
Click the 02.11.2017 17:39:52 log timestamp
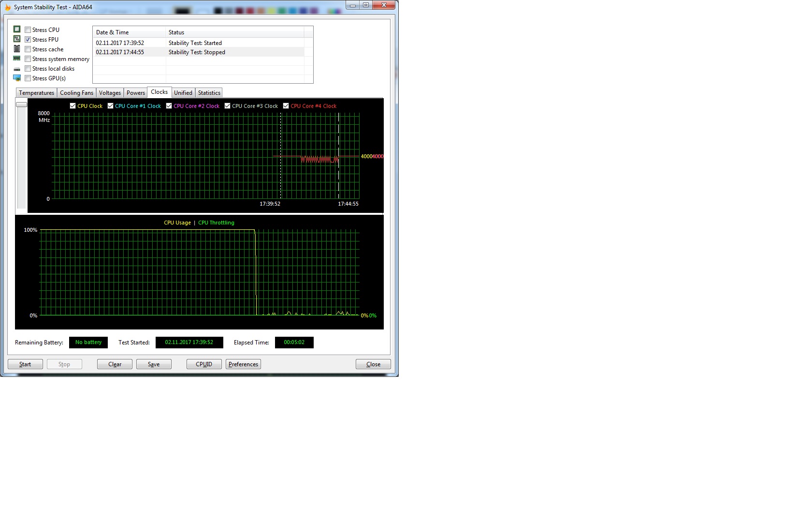pos(120,43)
